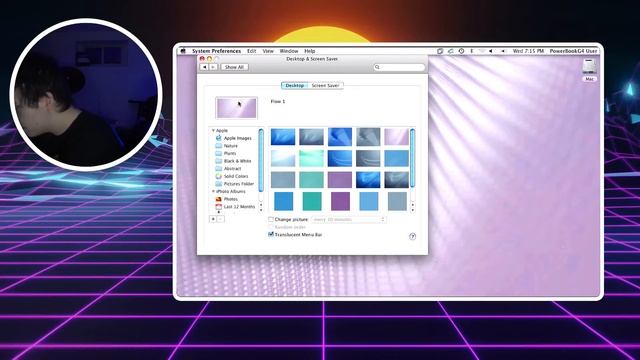
Task: Click the current desktop preview image
Action: coord(236,108)
